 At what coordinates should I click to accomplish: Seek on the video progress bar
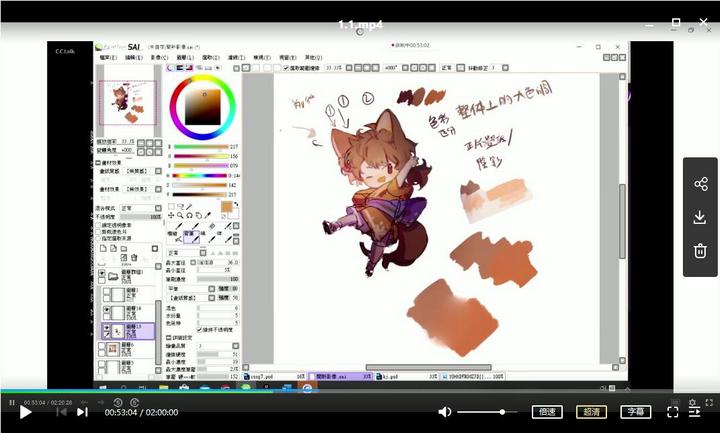click(x=360, y=392)
